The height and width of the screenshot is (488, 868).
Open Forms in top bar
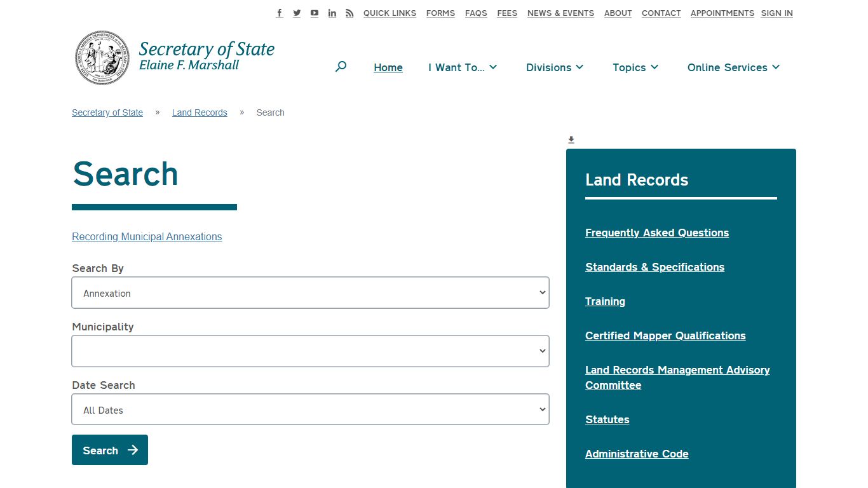(x=440, y=13)
